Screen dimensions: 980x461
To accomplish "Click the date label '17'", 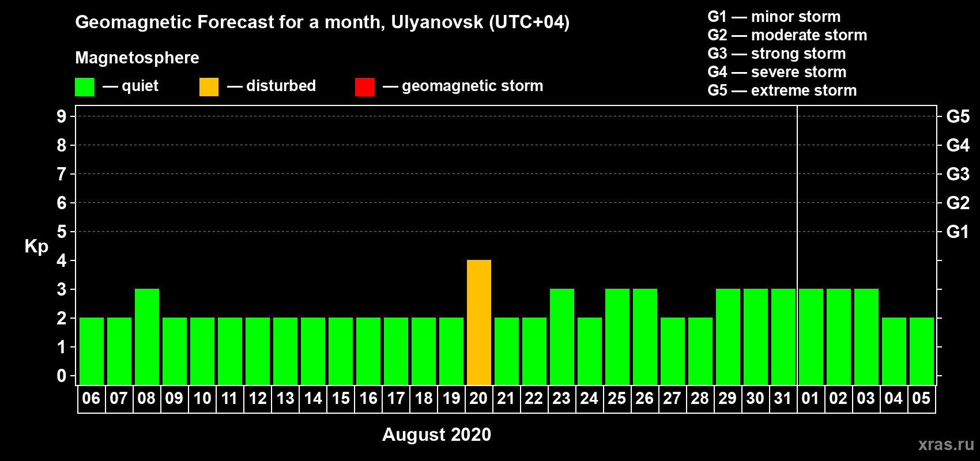I will pos(395,398).
